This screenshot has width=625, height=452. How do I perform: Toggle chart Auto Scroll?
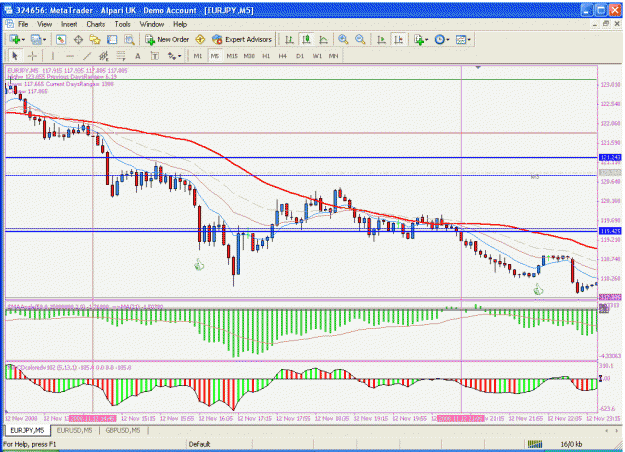tap(381, 39)
